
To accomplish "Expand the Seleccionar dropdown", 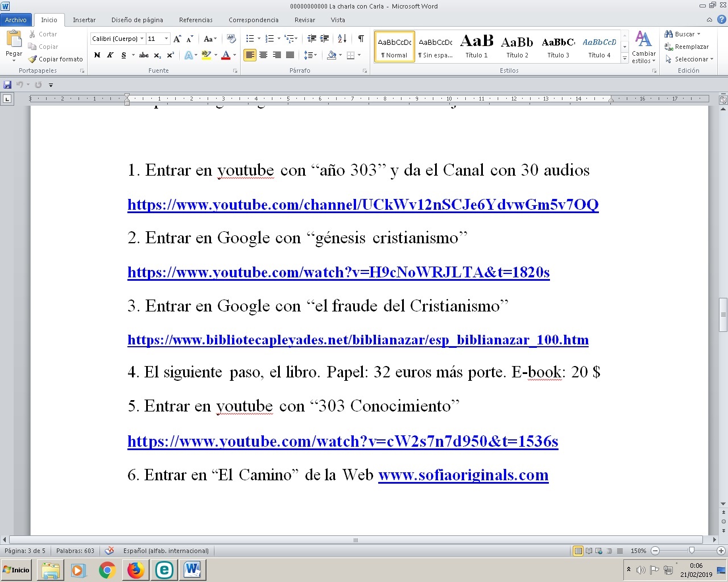I will pyautogui.click(x=711, y=59).
